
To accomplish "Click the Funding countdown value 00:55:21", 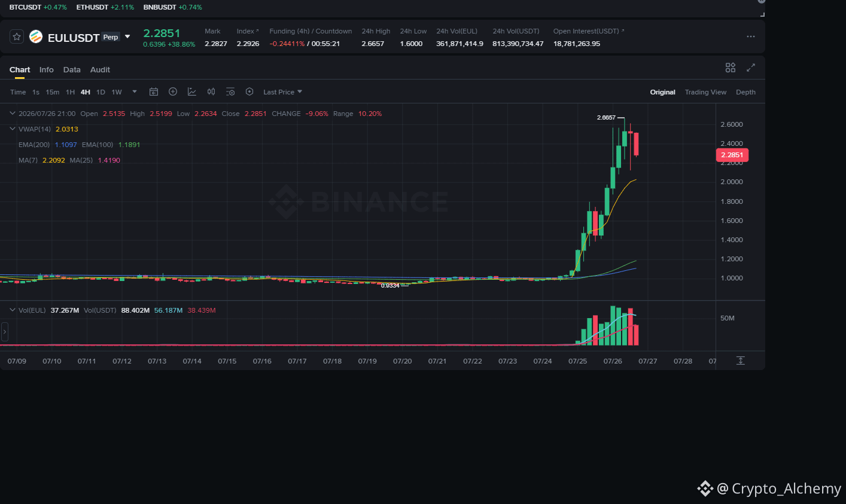I will coord(325,44).
